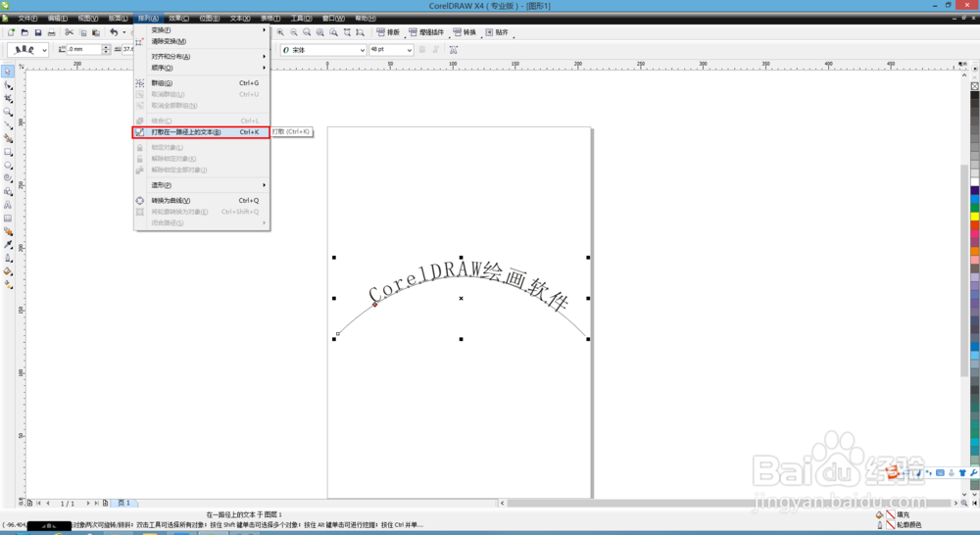Click the zoom to page toolbar icon
Image resolution: width=980 pixels, height=535 pixels.
coord(347,32)
